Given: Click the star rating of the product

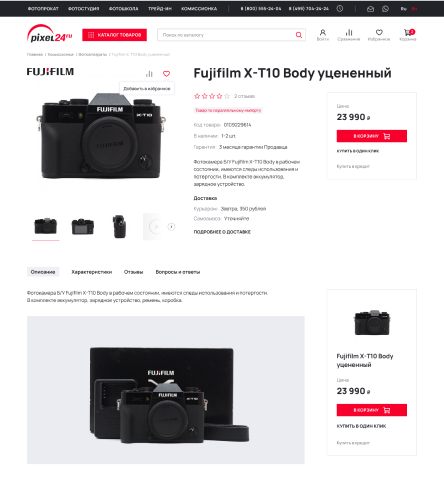Looking at the screenshot, I should (212, 96).
